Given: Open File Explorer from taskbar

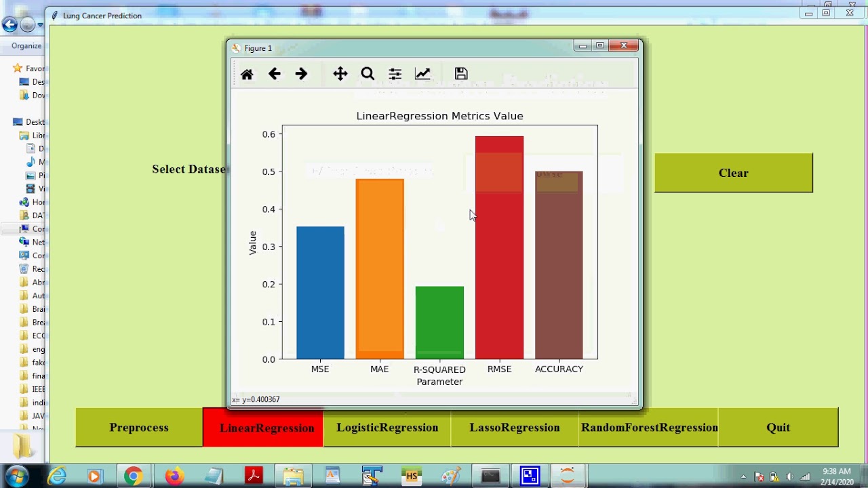Looking at the screenshot, I should 293,476.
